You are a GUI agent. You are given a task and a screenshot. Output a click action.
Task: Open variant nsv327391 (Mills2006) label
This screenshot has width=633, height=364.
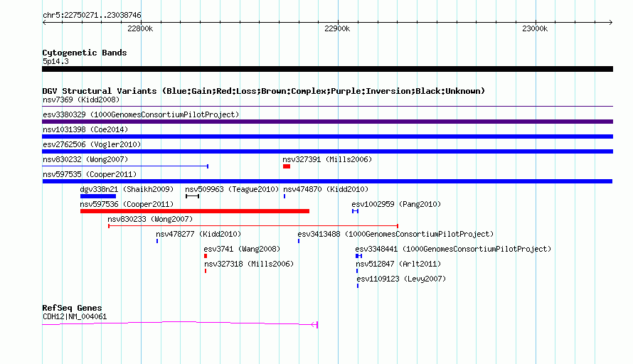327,159
